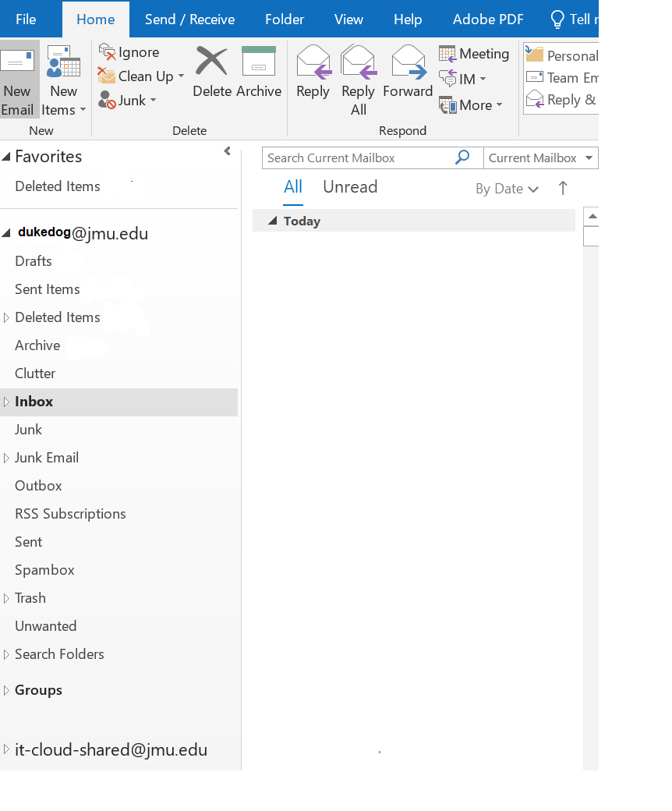Click the Ignore conversation icon
This screenshot has width=672, height=811.
(x=107, y=51)
